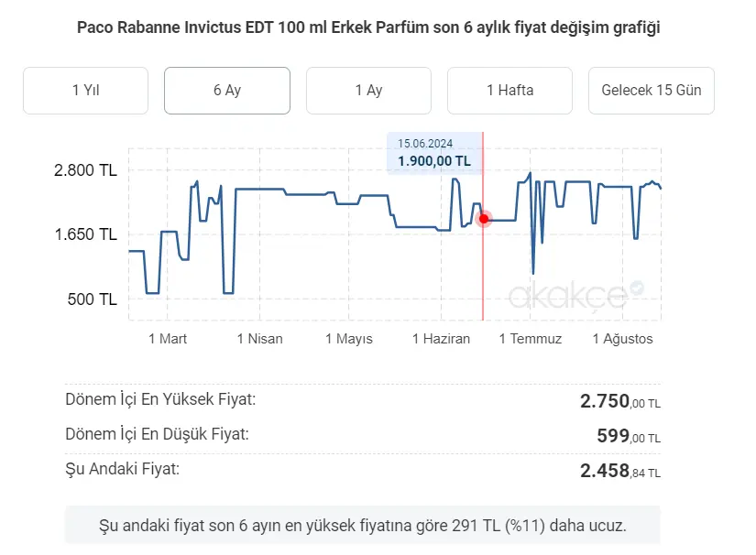Click the 2.800 TL y-axis label

pos(85,170)
